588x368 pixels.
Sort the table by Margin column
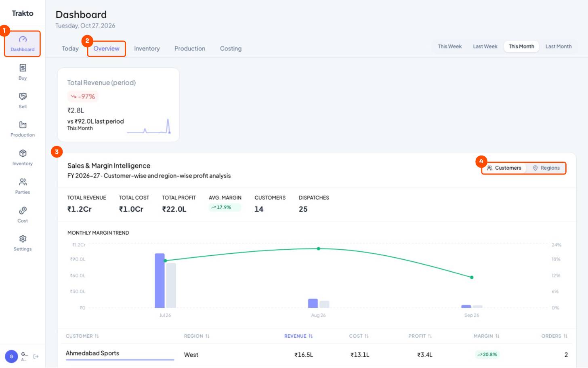coord(487,336)
